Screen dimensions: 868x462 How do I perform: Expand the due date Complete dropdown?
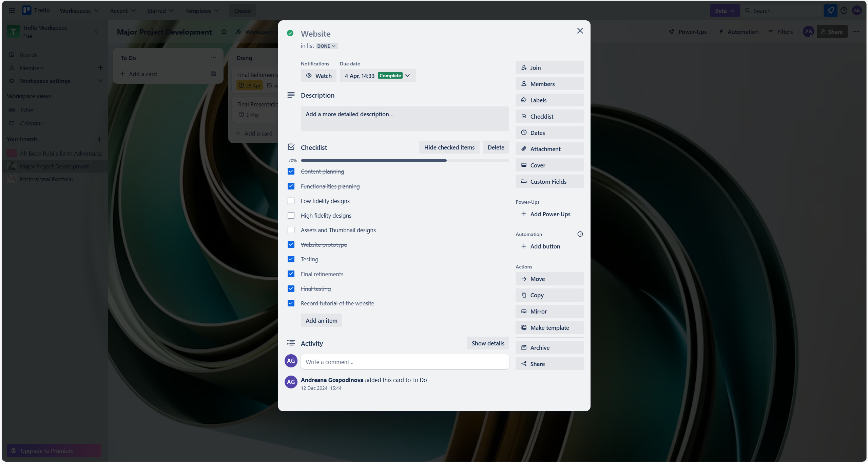(x=408, y=76)
